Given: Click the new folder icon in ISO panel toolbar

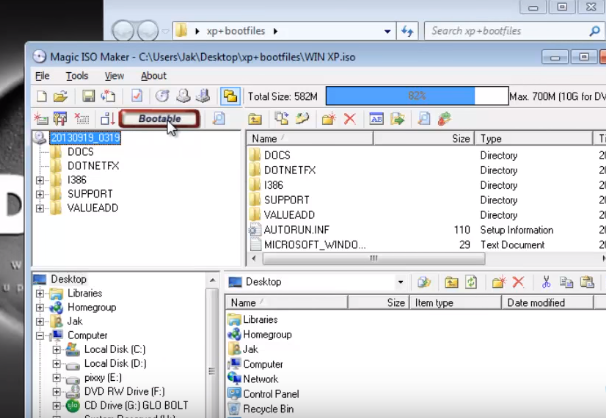Looking at the screenshot, I should click(328, 119).
